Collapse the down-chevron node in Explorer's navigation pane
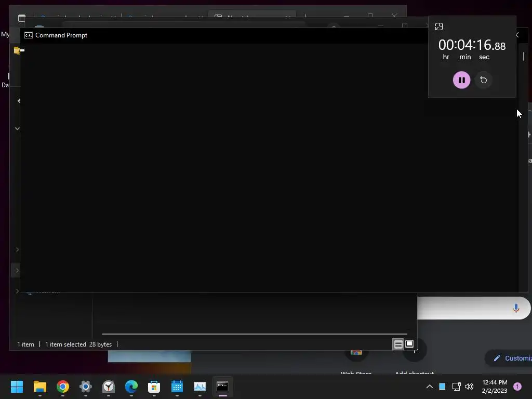The height and width of the screenshot is (399, 532). click(17, 129)
